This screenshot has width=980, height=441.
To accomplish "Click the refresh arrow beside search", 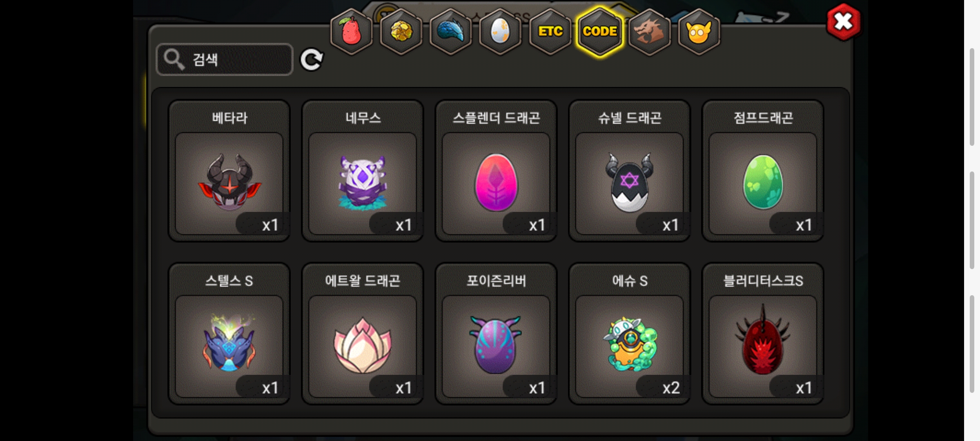I will (x=312, y=60).
